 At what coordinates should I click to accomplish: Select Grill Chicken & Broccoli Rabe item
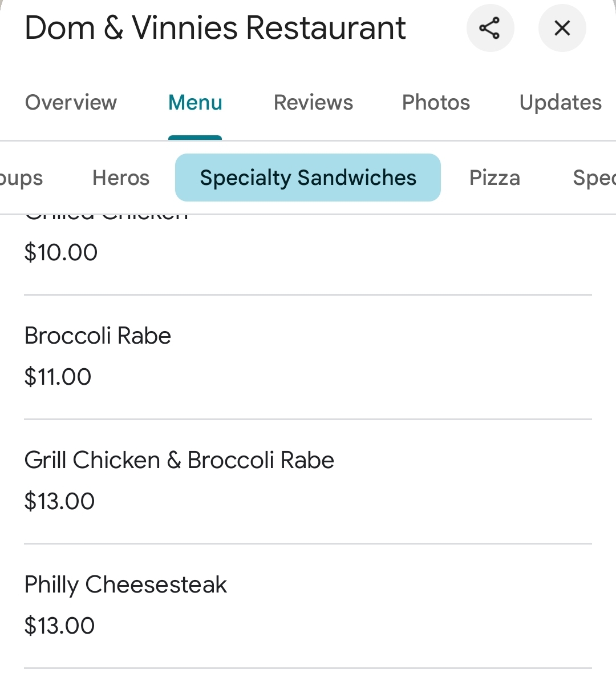click(x=179, y=460)
